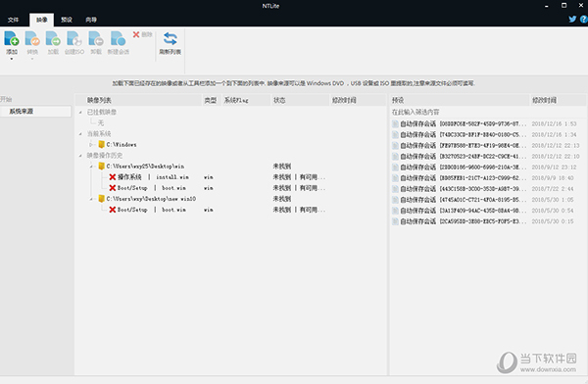Screen dimensions: 588x384
Task: Click 未找到 status of Desktop\win folder row
Action: tap(282, 167)
